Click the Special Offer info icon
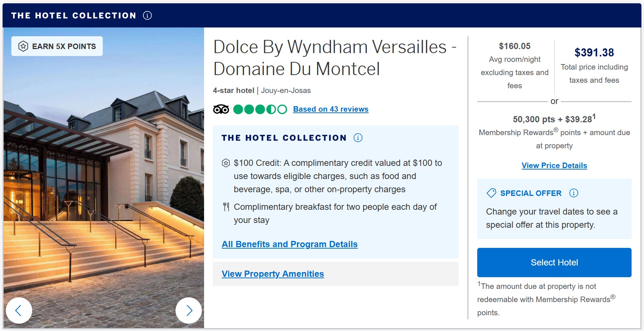The width and height of the screenshot is (644, 331). click(574, 193)
